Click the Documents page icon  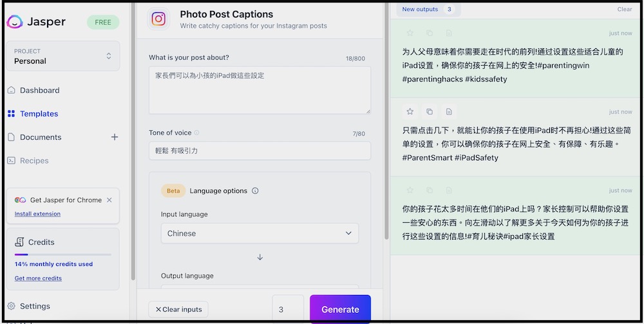(x=12, y=137)
